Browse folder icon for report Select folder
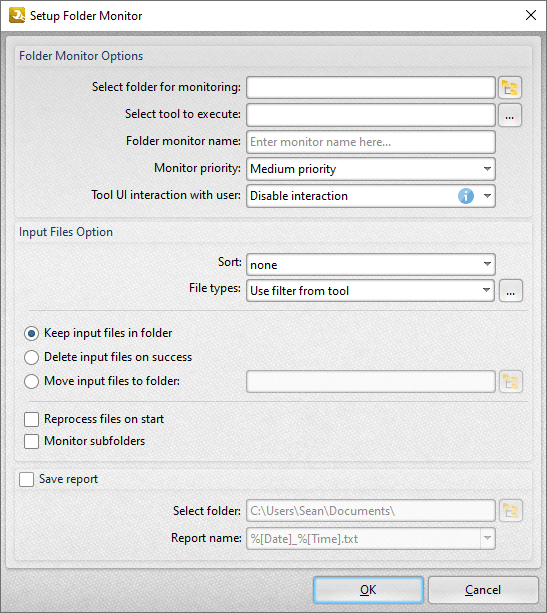The height and width of the screenshot is (613, 547). click(511, 511)
